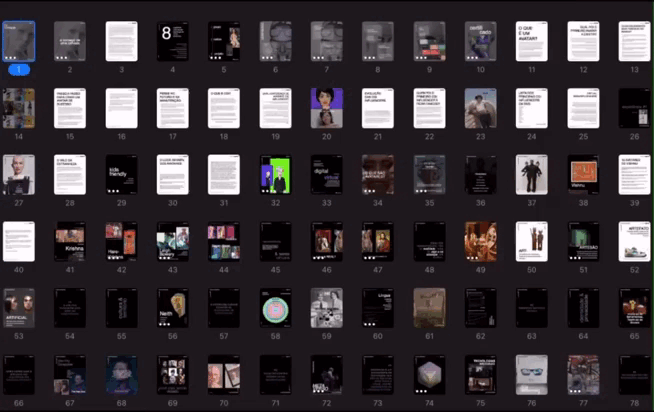
Task: Open page 68 blue-toned face thumbnail
Action: click(x=121, y=375)
